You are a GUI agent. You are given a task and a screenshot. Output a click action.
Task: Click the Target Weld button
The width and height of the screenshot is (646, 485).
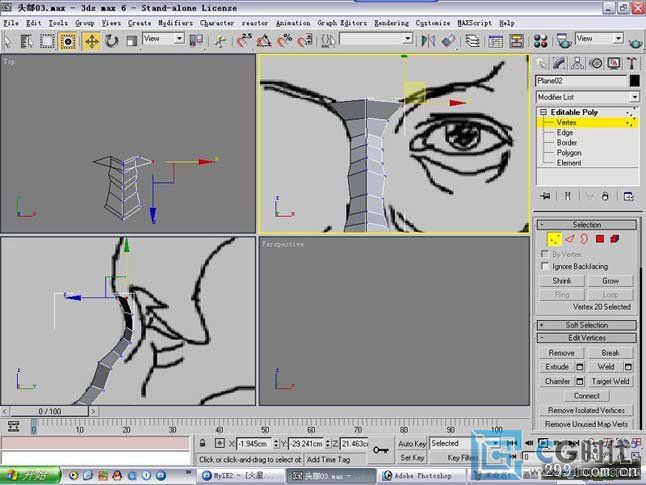pos(611,381)
